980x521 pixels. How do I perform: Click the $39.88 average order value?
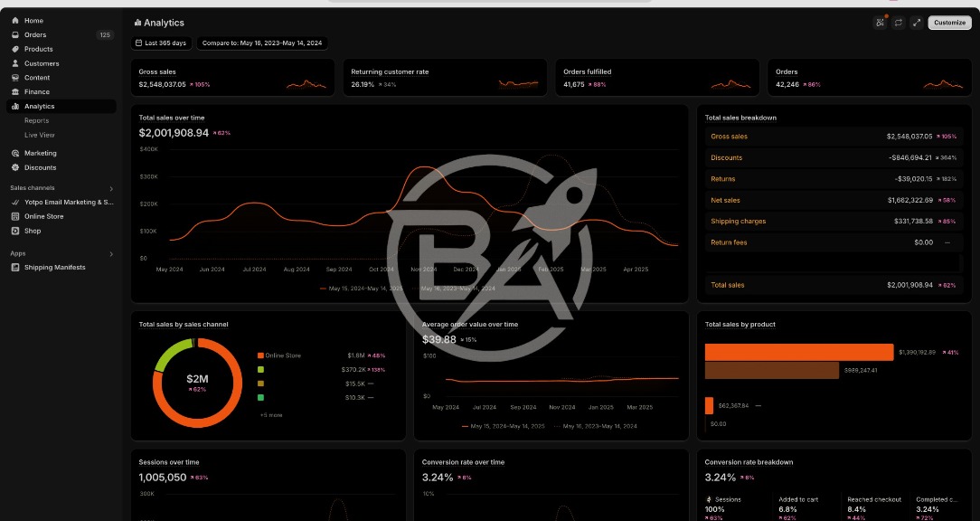pos(439,339)
